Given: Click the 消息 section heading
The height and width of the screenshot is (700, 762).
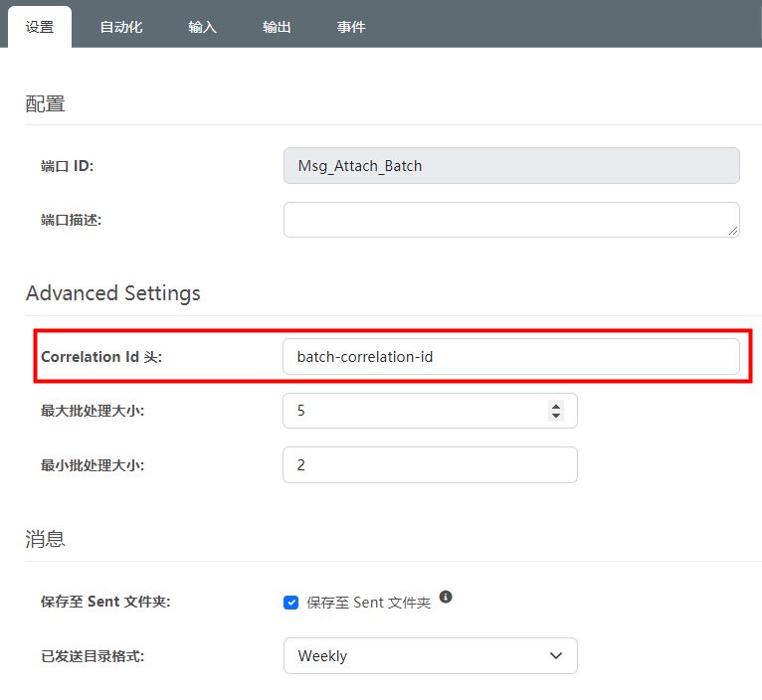Looking at the screenshot, I should click(x=45, y=539).
